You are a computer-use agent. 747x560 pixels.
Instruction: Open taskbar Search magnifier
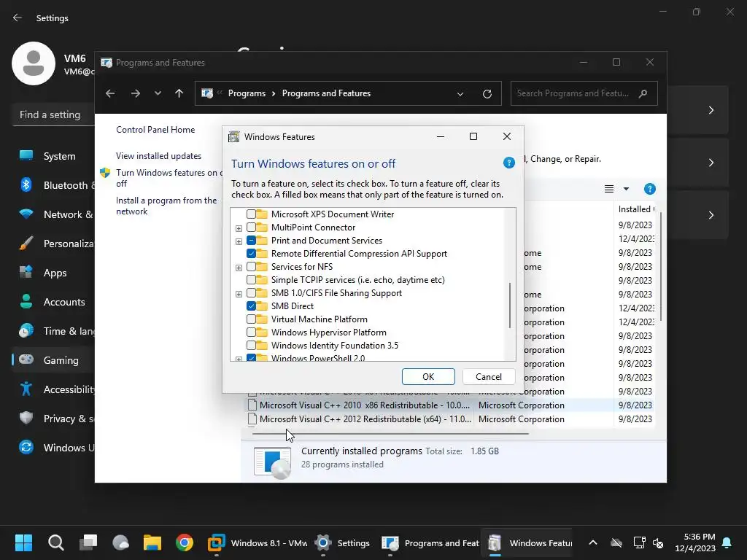(55, 542)
